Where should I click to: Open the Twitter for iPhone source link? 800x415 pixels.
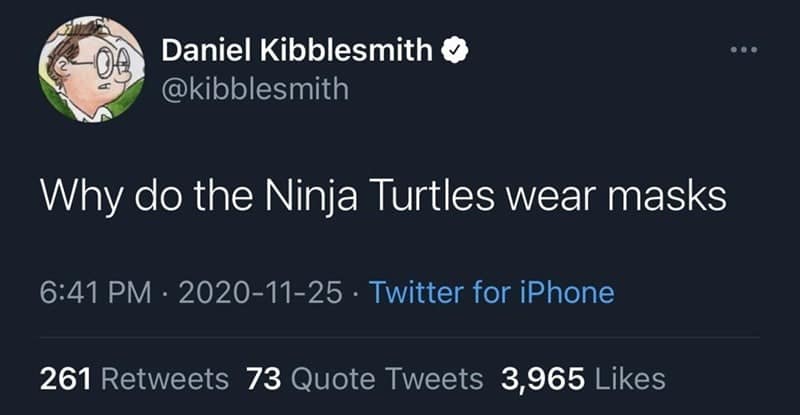pos(491,293)
